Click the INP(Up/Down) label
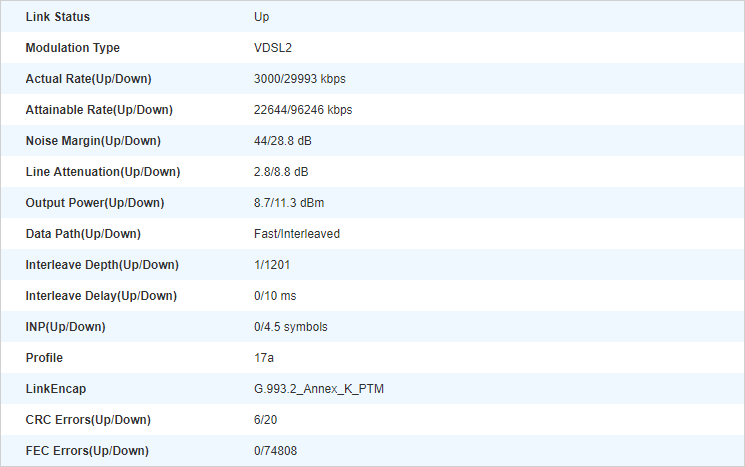The width and height of the screenshot is (745, 467). point(66,327)
